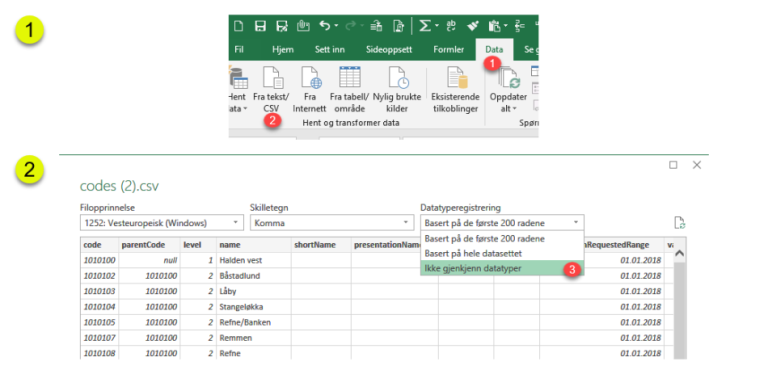Click the refresh preview page icon
Screen dimensions: 768x374
pyautogui.click(x=679, y=223)
